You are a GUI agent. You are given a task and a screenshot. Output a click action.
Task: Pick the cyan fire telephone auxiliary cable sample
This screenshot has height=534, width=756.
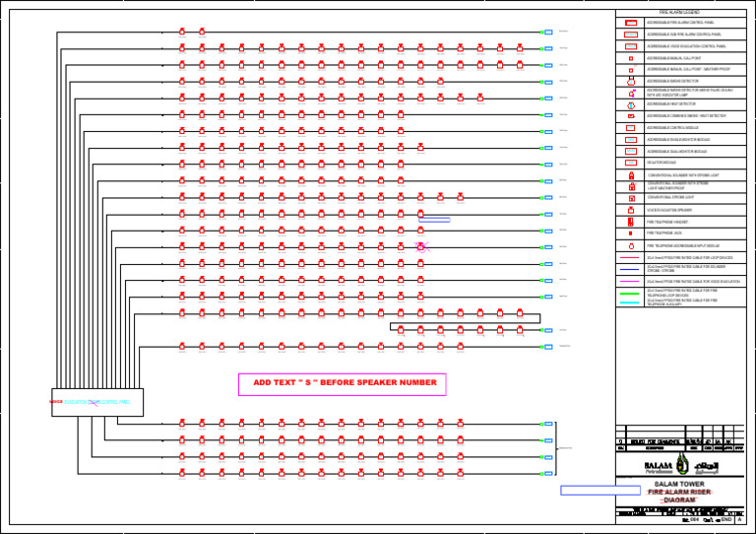[x=630, y=302]
